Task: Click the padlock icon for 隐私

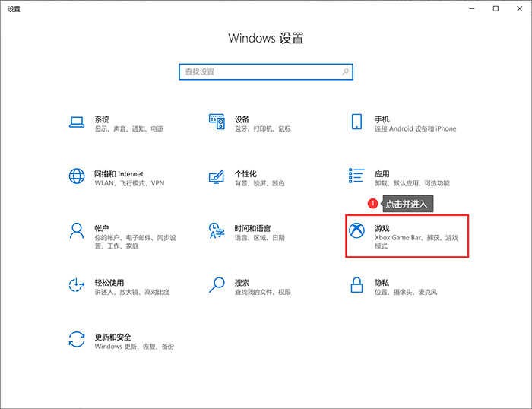Action: 356,285
